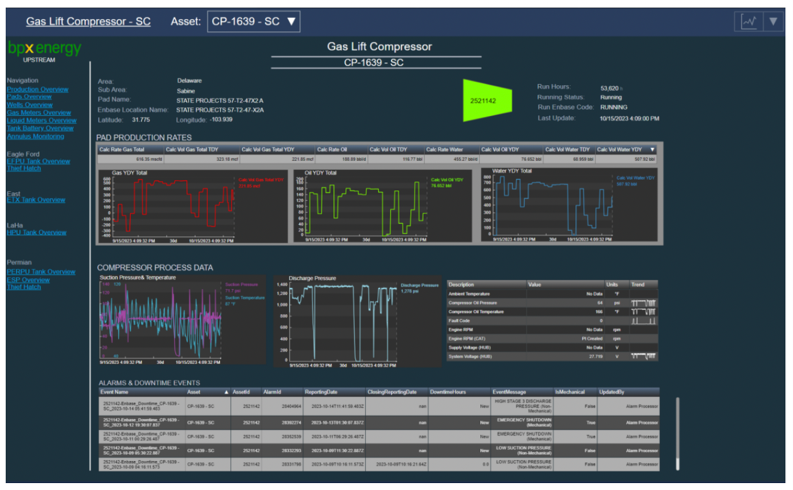Go to Gas Meters Overview
The width and height of the screenshot is (793, 490).
coord(38,112)
